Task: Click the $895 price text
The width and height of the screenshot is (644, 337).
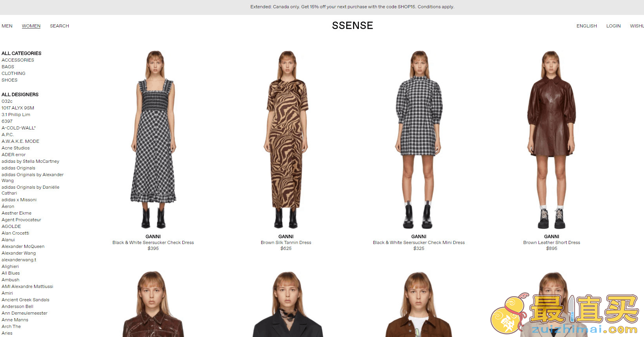Action: coord(551,248)
